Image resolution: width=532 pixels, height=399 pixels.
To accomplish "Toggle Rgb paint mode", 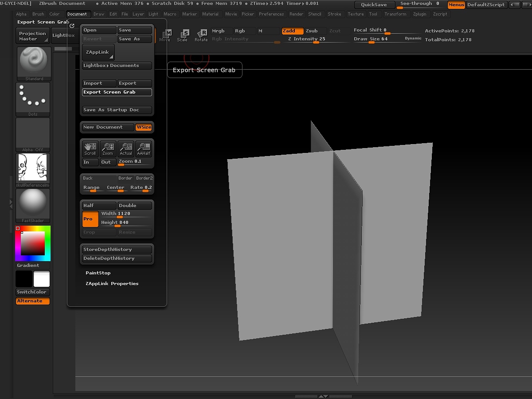I will (x=245, y=31).
